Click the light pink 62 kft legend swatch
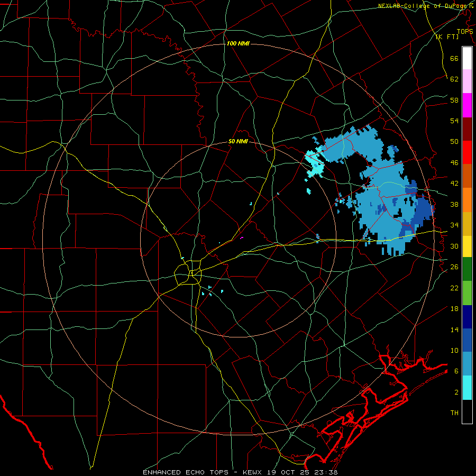Image resolution: width=476 pixels, height=476 pixels. [467, 81]
